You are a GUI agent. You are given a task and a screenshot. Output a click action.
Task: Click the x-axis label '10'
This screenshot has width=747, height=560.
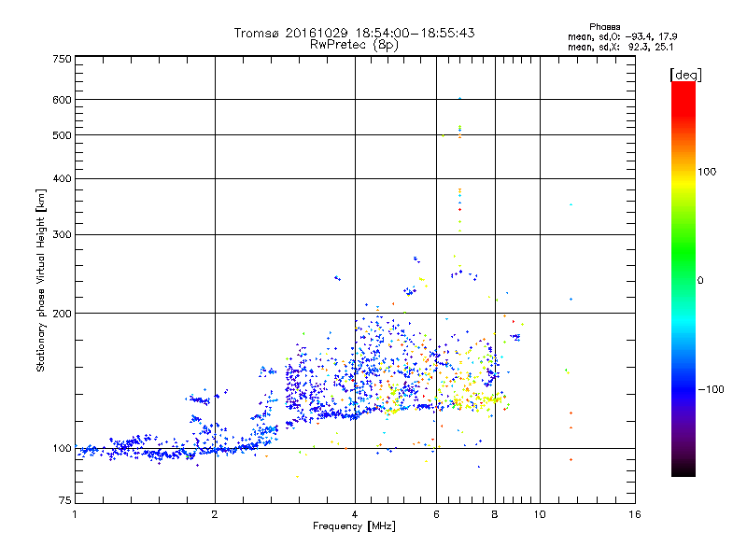pyautogui.click(x=540, y=514)
